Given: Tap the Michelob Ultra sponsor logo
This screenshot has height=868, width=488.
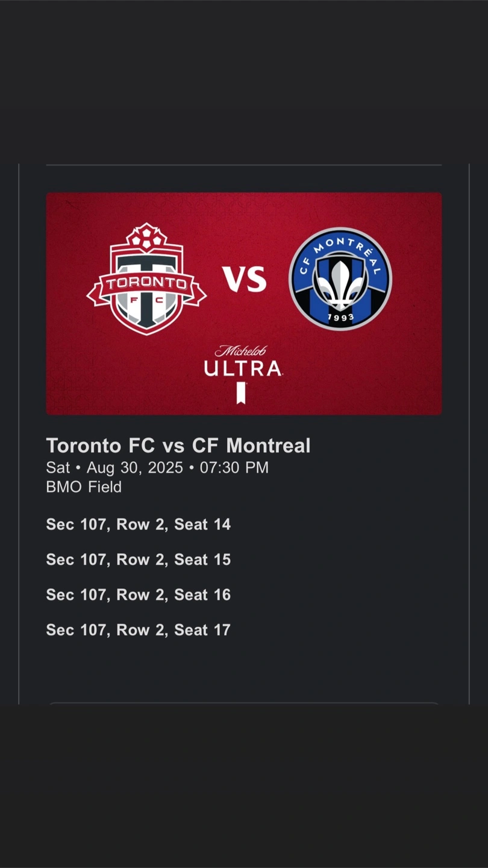Looking at the screenshot, I should tap(243, 373).
